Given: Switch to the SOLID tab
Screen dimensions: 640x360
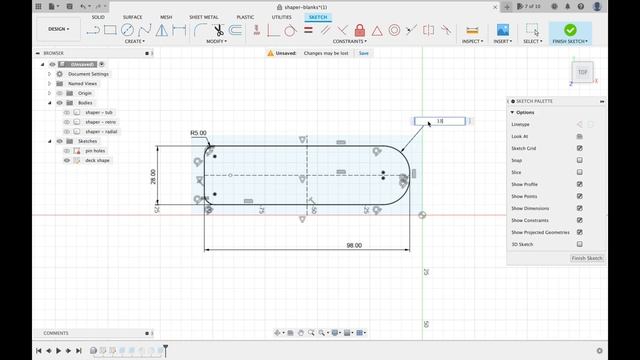Looking at the screenshot, I should [x=98, y=17].
